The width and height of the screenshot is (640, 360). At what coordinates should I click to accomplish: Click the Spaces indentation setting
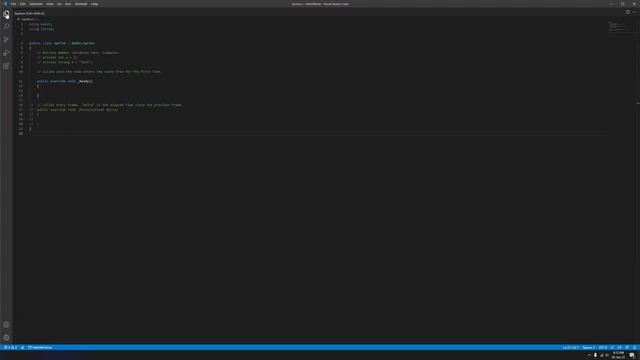(589, 348)
